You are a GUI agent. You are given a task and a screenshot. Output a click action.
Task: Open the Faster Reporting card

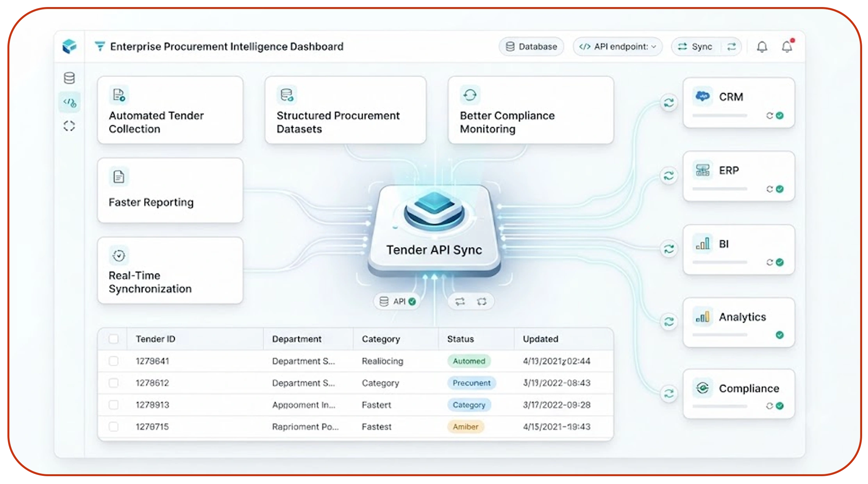pyautogui.click(x=170, y=190)
